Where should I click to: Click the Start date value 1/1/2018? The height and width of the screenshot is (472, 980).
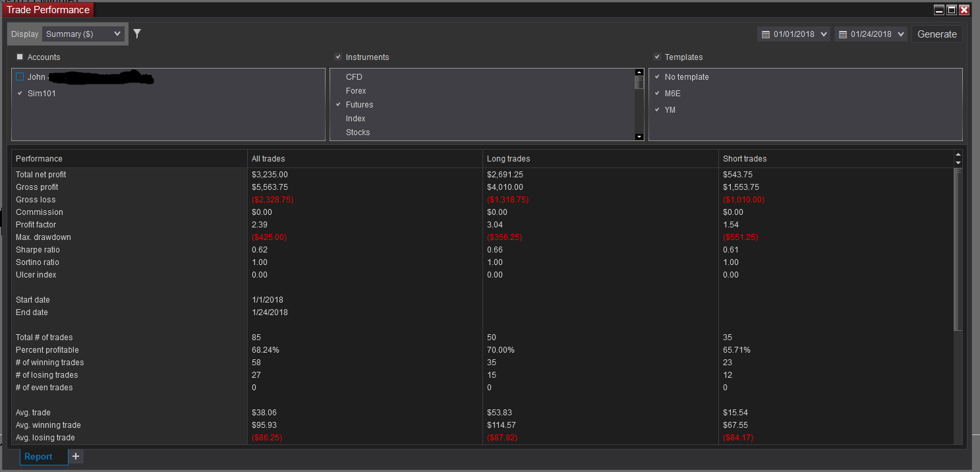click(268, 300)
